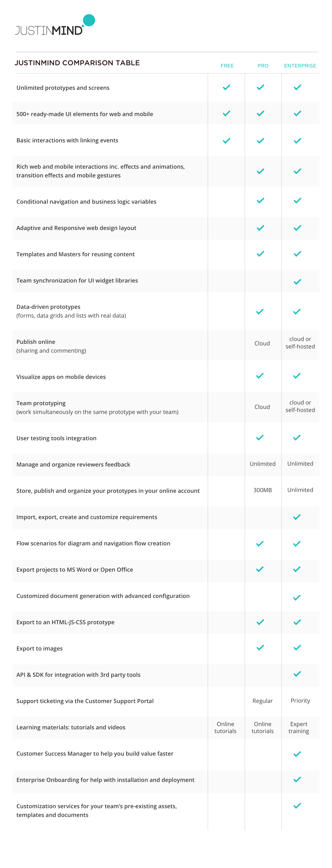The image size is (332, 868).
Task: Click the Regular support label under Pro
Action: (262, 700)
